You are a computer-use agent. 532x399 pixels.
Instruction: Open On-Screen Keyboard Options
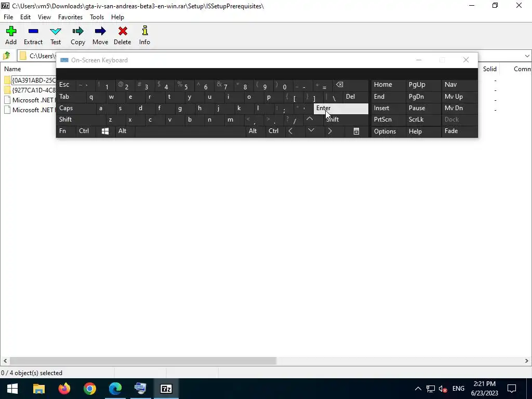(388, 131)
